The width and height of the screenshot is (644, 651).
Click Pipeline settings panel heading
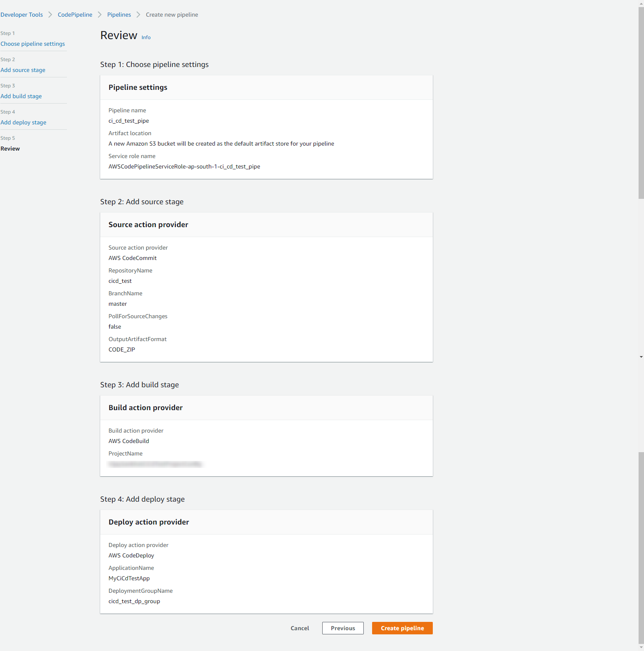(x=138, y=87)
